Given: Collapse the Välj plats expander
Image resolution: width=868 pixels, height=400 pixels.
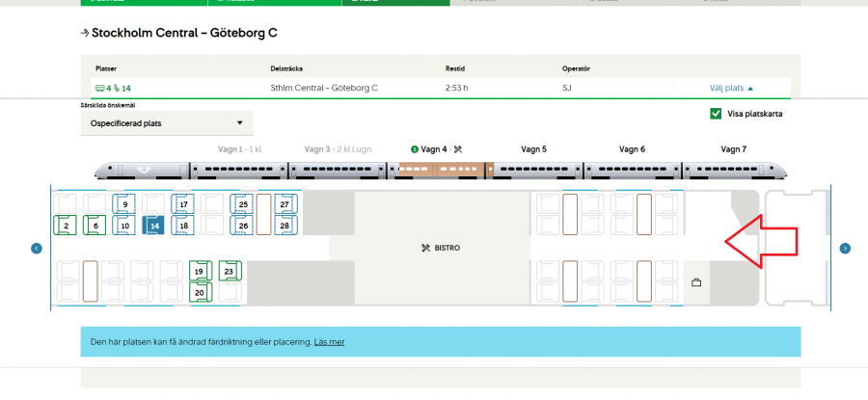Looking at the screenshot, I should [x=731, y=88].
